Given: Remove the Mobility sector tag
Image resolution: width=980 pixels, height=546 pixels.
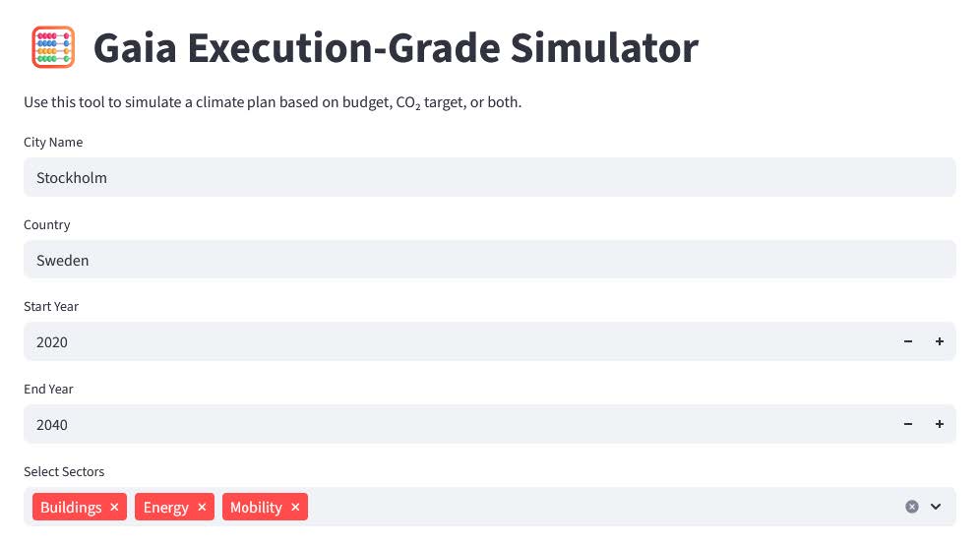Looking at the screenshot, I should [x=295, y=508].
